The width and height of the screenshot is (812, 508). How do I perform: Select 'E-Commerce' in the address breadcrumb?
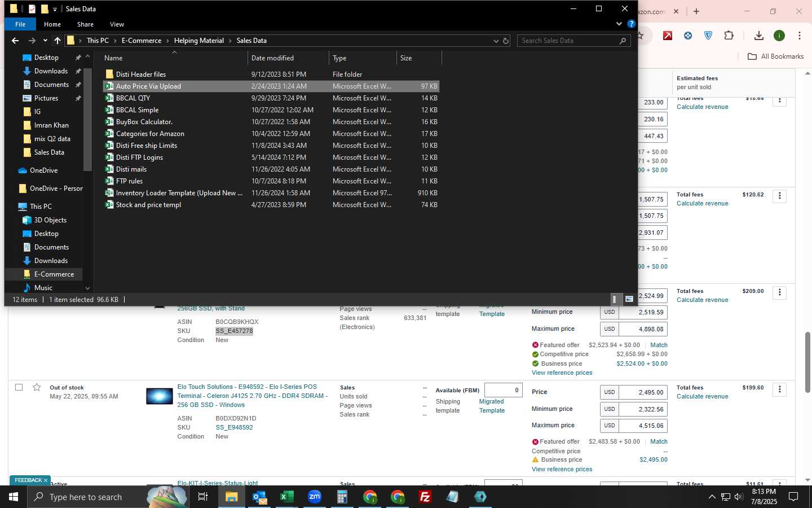(142, 41)
